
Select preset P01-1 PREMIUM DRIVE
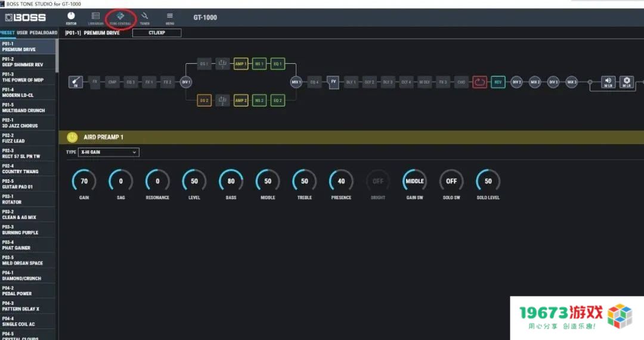27,46
